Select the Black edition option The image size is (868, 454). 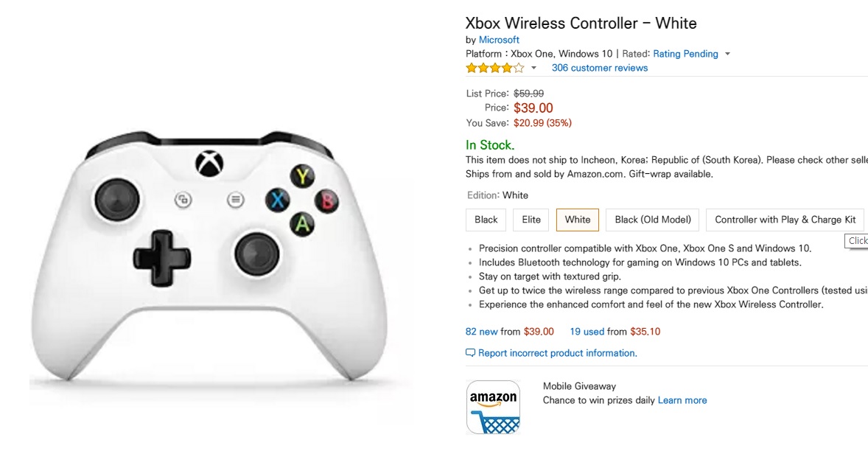486,220
